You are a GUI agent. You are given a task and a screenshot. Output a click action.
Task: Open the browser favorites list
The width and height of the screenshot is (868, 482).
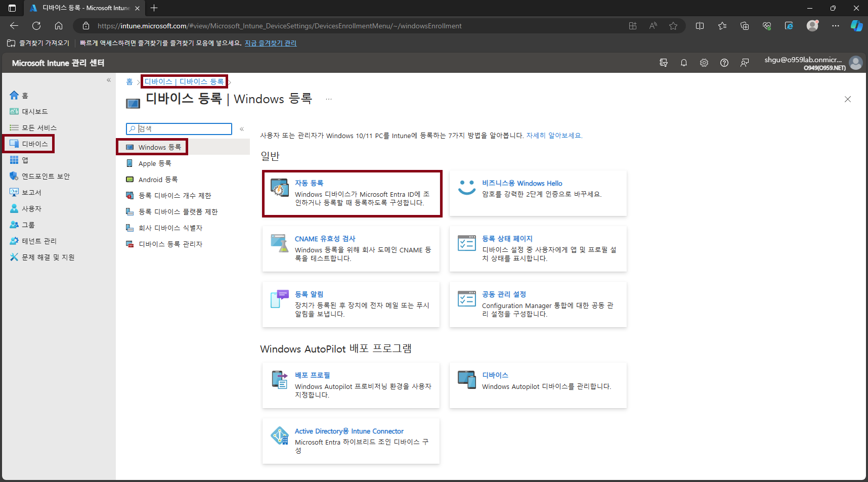(x=722, y=26)
